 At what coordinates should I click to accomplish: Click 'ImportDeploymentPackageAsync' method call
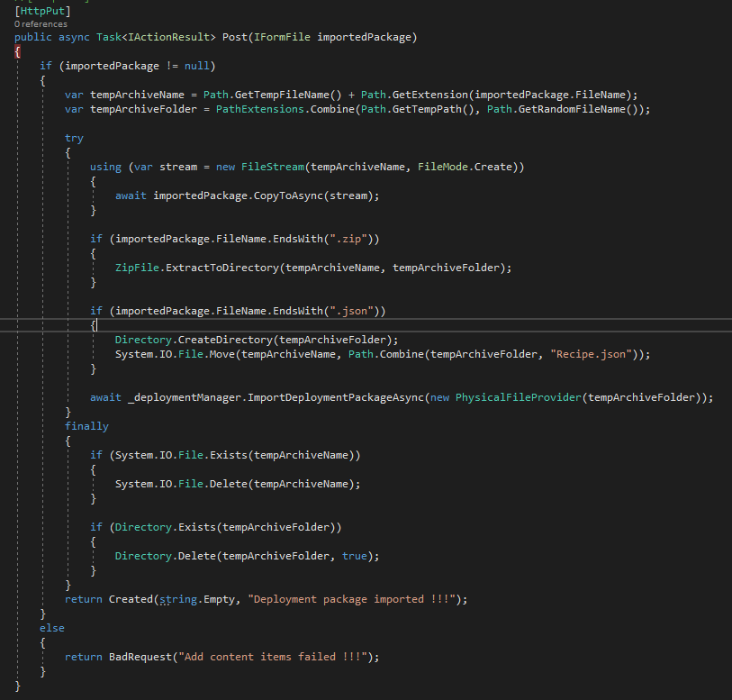[335, 397]
